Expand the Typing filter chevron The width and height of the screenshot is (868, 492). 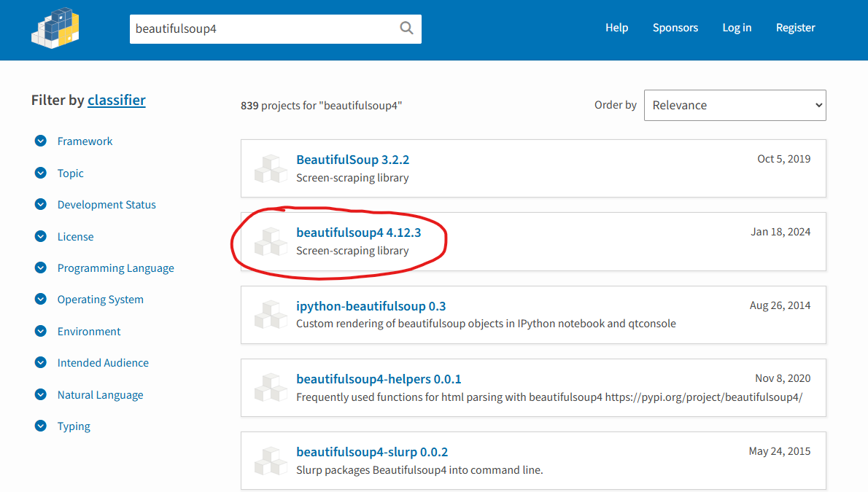pyautogui.click(x=40, y=426)
